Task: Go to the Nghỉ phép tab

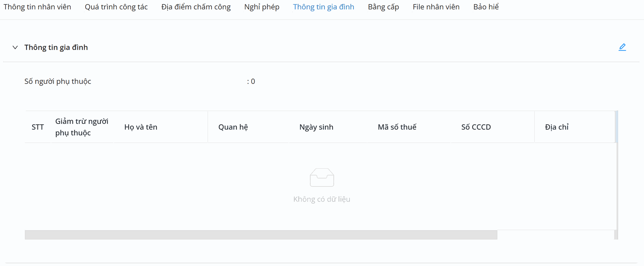Action: [x=262, y=7]
